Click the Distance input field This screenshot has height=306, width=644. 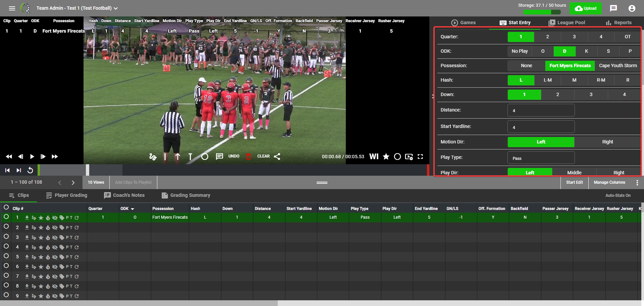[x=541, y=110]
